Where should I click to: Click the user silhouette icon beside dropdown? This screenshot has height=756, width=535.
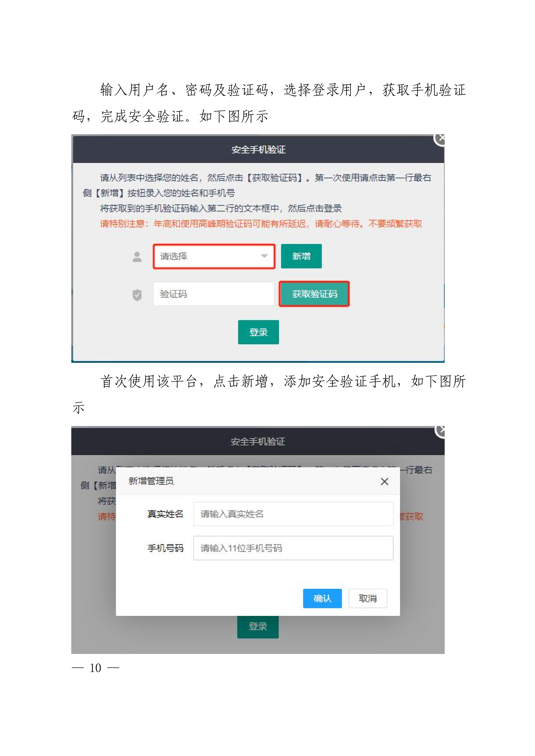click(137, 256)
